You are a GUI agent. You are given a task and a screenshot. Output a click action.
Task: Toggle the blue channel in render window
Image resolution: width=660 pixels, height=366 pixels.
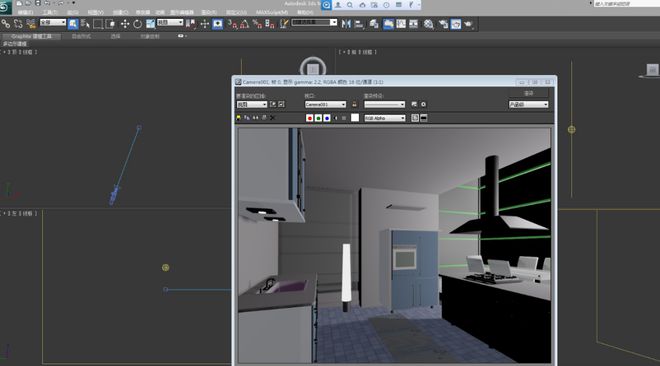[327, 118]
